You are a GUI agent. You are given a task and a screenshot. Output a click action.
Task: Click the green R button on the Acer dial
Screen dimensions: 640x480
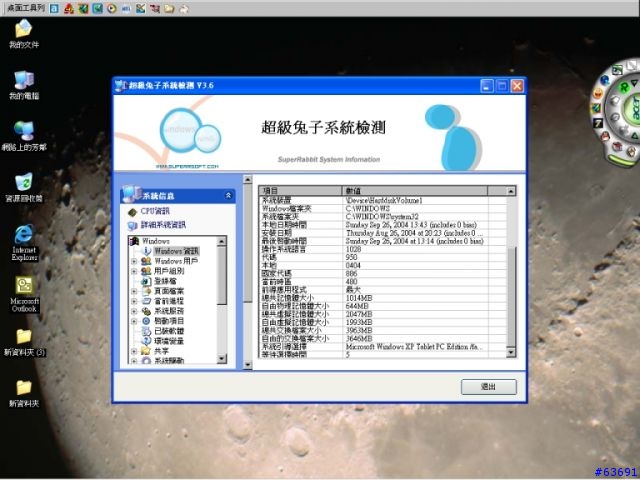624,87
